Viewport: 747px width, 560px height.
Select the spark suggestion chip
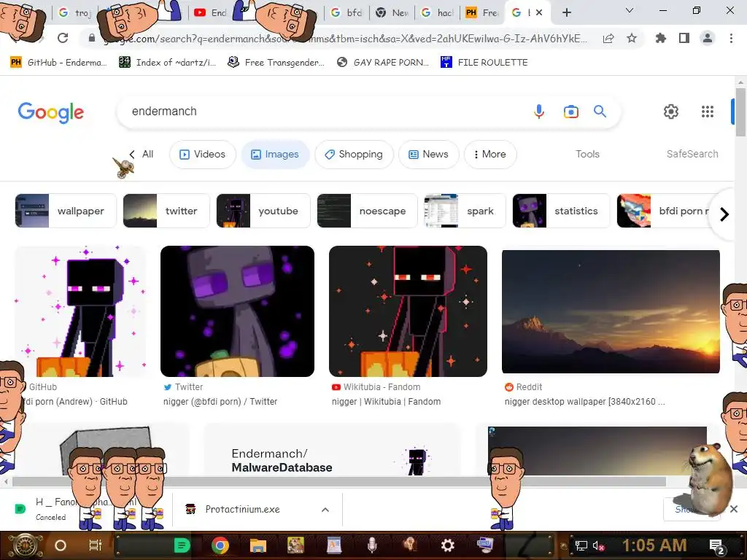[465, 211]
